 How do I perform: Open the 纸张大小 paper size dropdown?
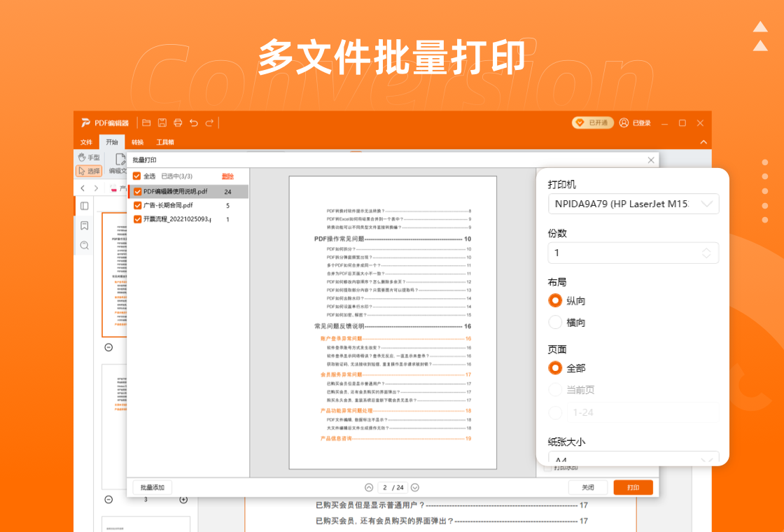point(633,458)
